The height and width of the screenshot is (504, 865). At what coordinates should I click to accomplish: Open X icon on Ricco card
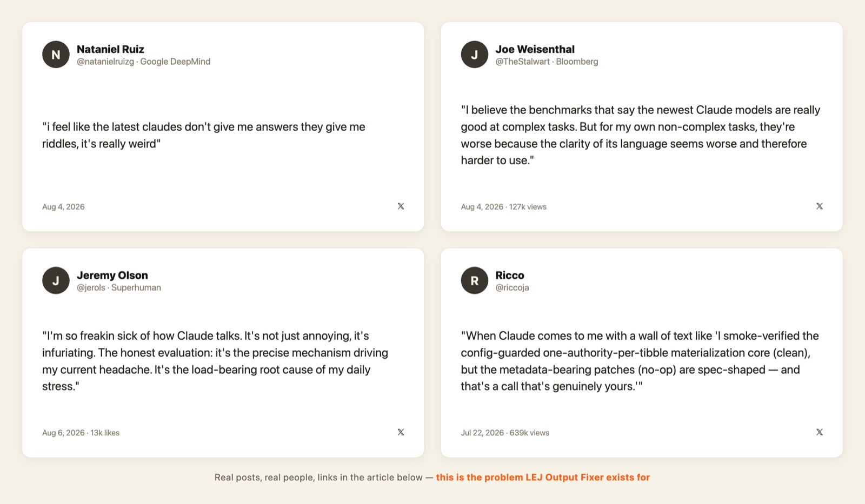pos(820,432)
